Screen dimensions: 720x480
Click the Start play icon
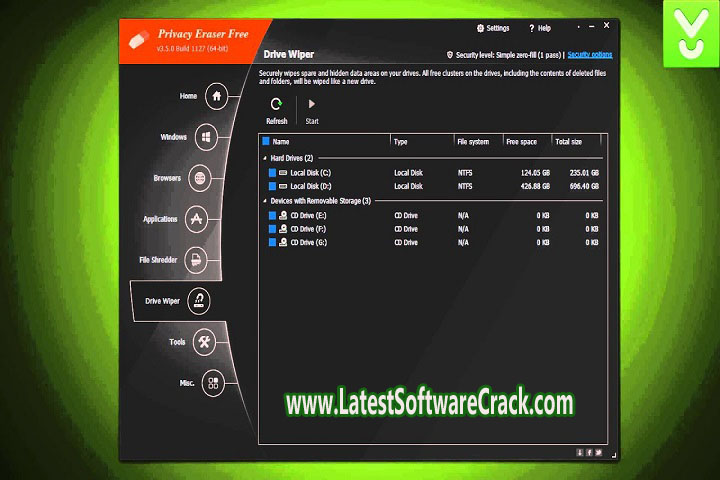(312, 104)
